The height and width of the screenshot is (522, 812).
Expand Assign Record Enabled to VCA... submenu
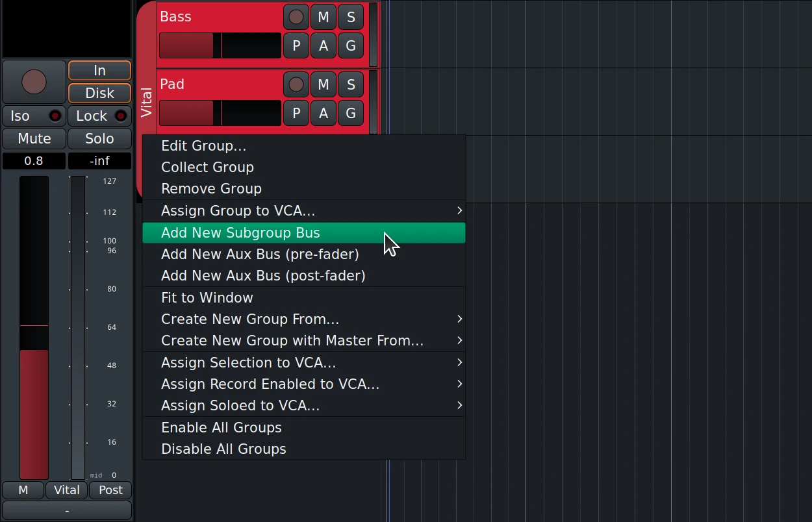(304, 384)
